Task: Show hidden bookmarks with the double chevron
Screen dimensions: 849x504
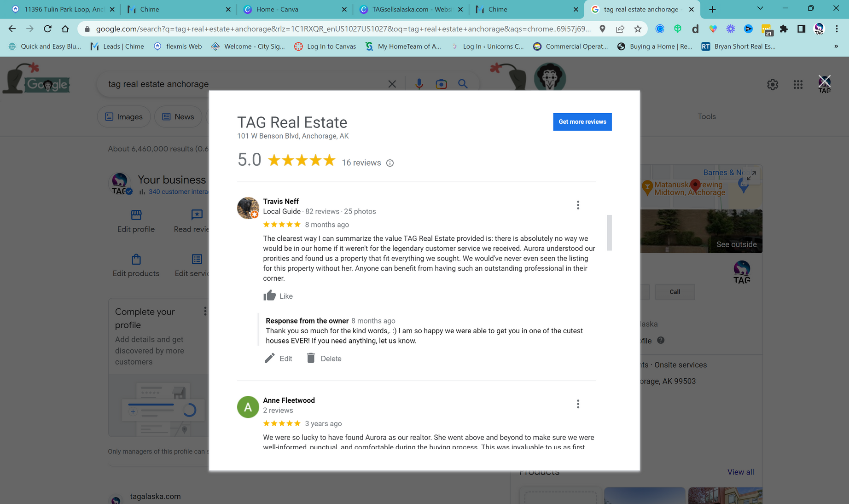Action: (x=836, y=46)
